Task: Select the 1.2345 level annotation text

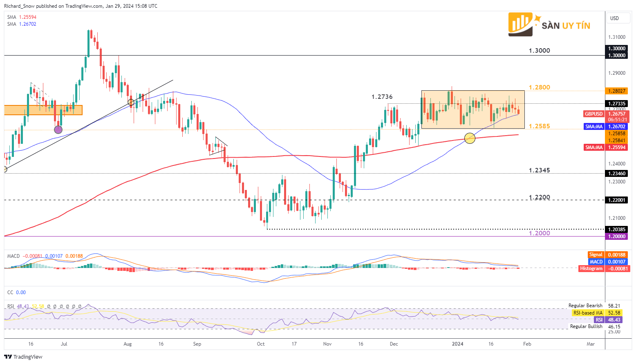Action: pos(540,170)
